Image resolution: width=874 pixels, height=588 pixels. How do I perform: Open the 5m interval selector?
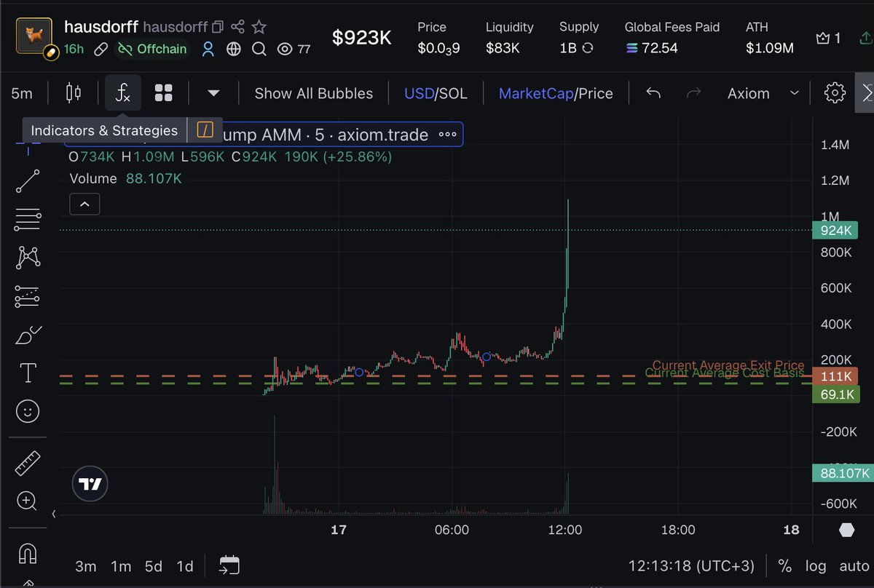(22, 93)
